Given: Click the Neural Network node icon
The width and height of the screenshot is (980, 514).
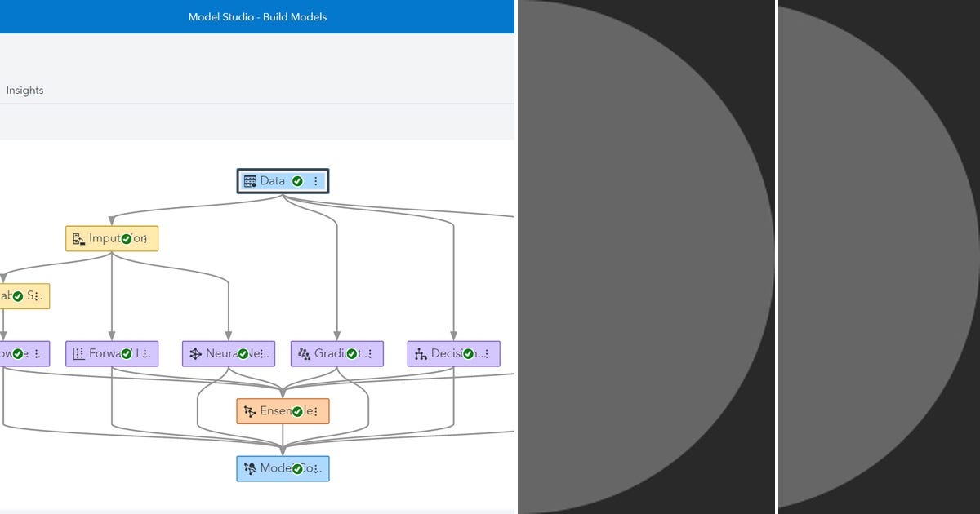Looking at the screenshot, I should click(x=195, y=354).
